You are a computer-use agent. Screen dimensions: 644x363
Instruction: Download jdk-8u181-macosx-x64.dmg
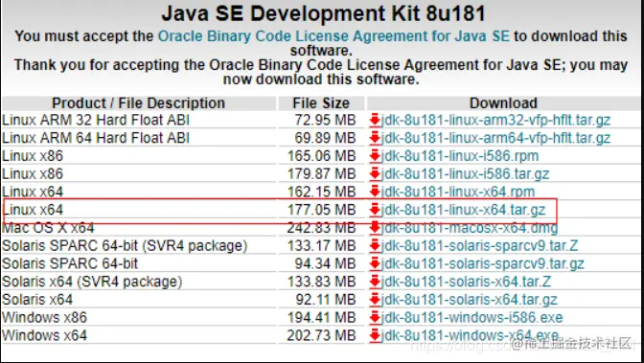(470, 228)
